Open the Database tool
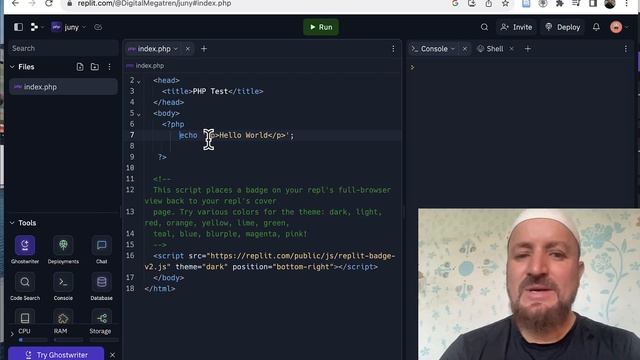The width and height of the screenshot is (640, 360). point(102,286)
